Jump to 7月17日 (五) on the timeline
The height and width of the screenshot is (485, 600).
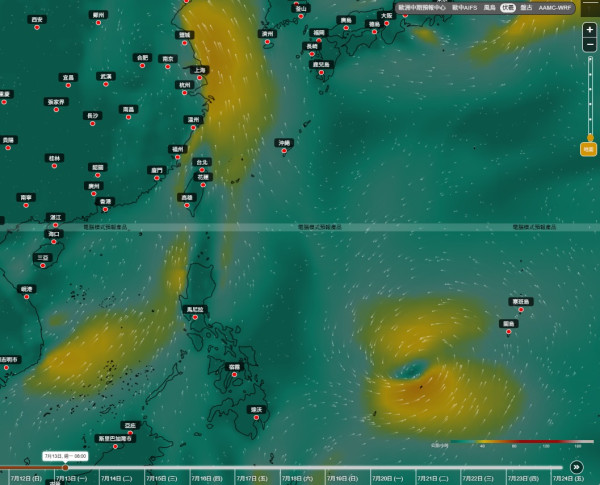(x=251, y=478)
